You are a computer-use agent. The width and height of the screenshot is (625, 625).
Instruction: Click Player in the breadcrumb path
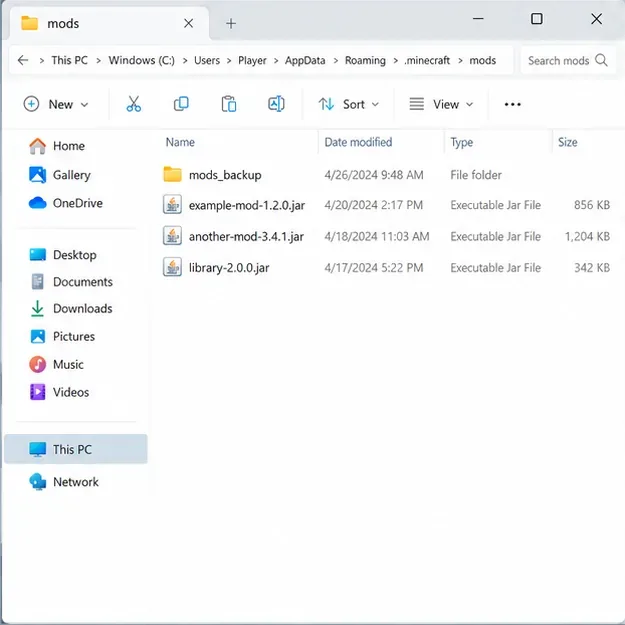[x=252, y=60]
